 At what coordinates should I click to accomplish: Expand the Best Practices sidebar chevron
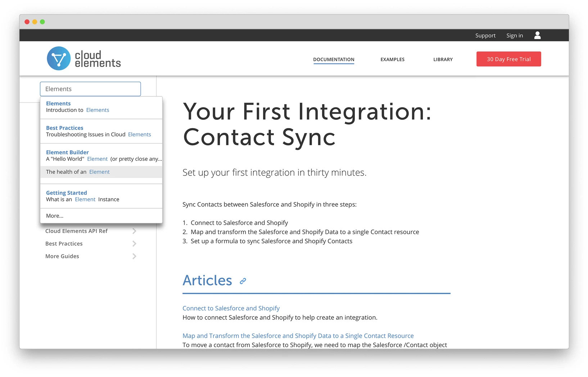134,244
